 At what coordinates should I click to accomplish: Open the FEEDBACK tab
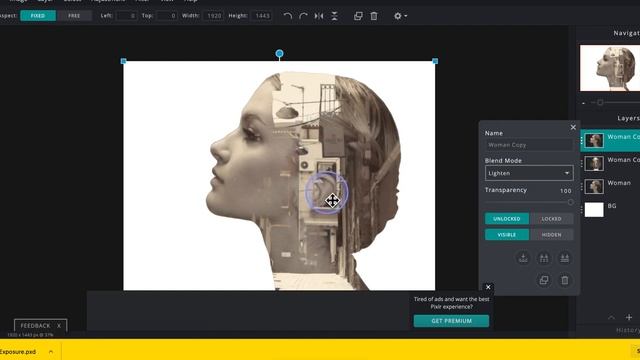tap(36, 326)
